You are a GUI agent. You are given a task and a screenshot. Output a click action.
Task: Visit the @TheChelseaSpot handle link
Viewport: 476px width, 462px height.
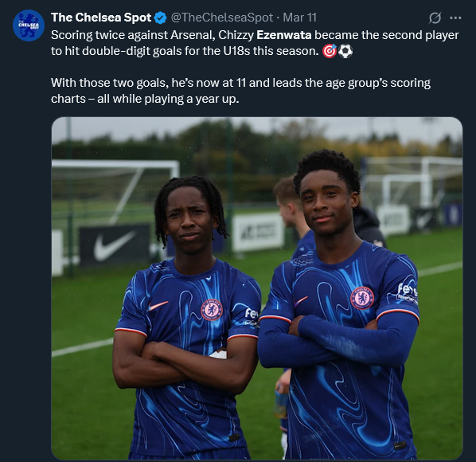coord(222,18)
